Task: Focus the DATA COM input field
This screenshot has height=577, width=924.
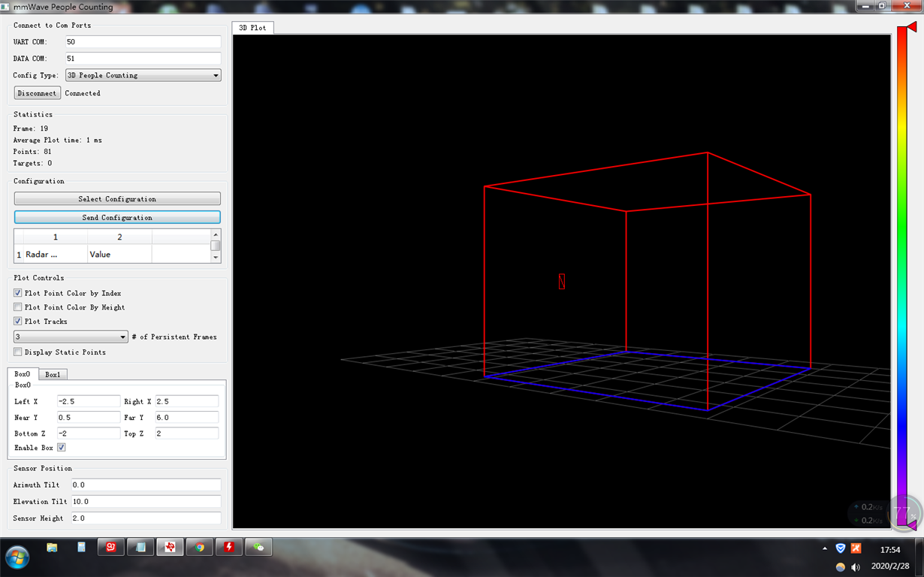Action: 143,59
